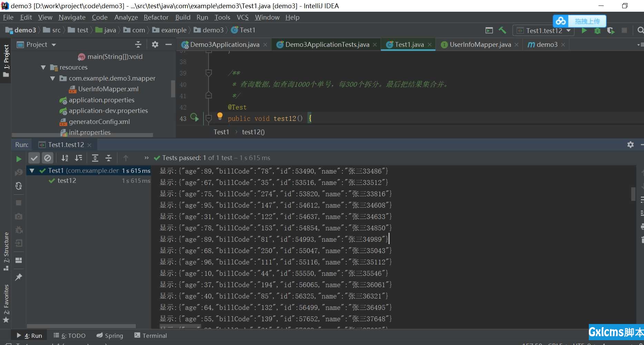
Task: Open the Project view dropdown arrow
Action: [x=54, y=45]
